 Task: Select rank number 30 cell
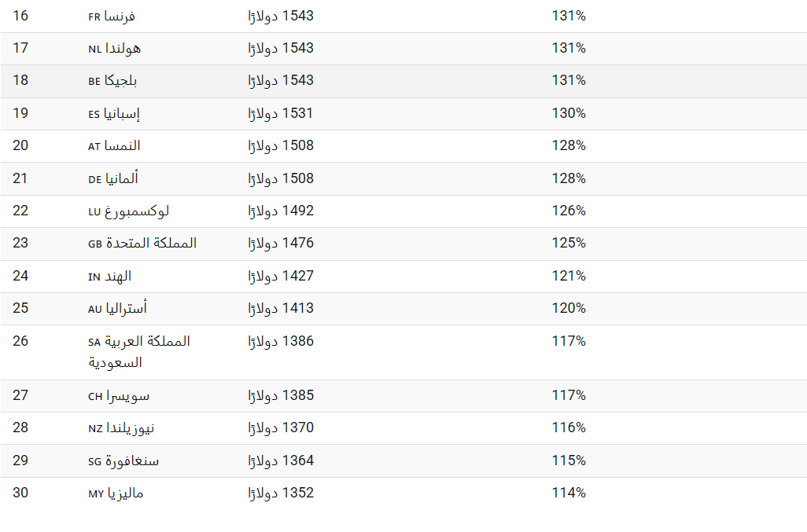point(20,493)
